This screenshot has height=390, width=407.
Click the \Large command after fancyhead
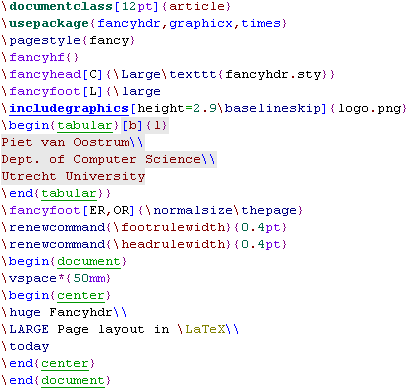coord(137,74)
